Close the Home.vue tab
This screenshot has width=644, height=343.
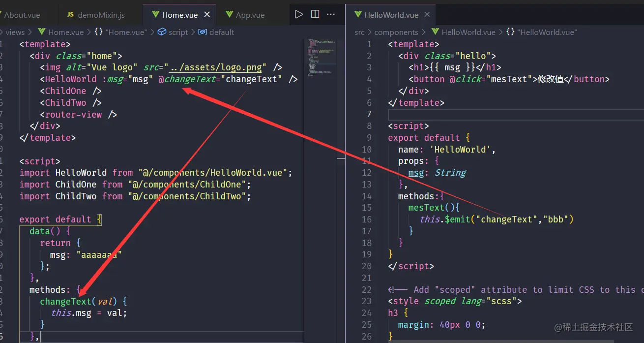click(x=207, y=15)
